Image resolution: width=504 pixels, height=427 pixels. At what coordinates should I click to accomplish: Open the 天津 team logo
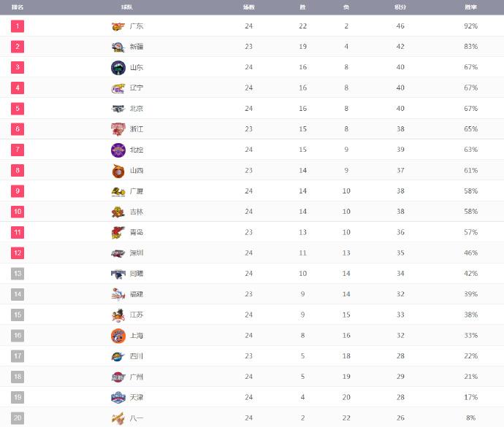point(118,397)
